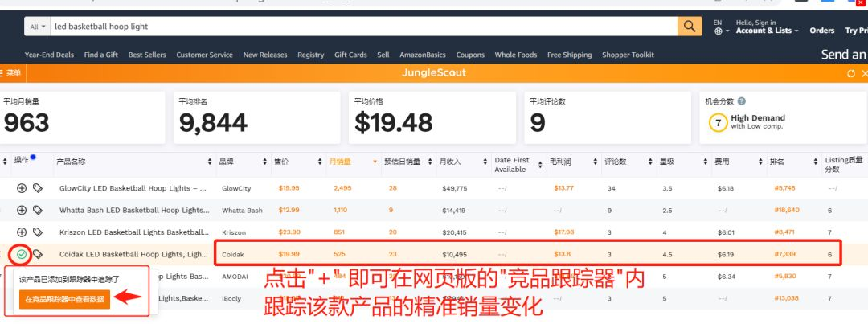This screenshot has width=868, height=324.
Task: Open Whatta Bash LED Basketball Hoop Lights product
Action: (134, 211)
